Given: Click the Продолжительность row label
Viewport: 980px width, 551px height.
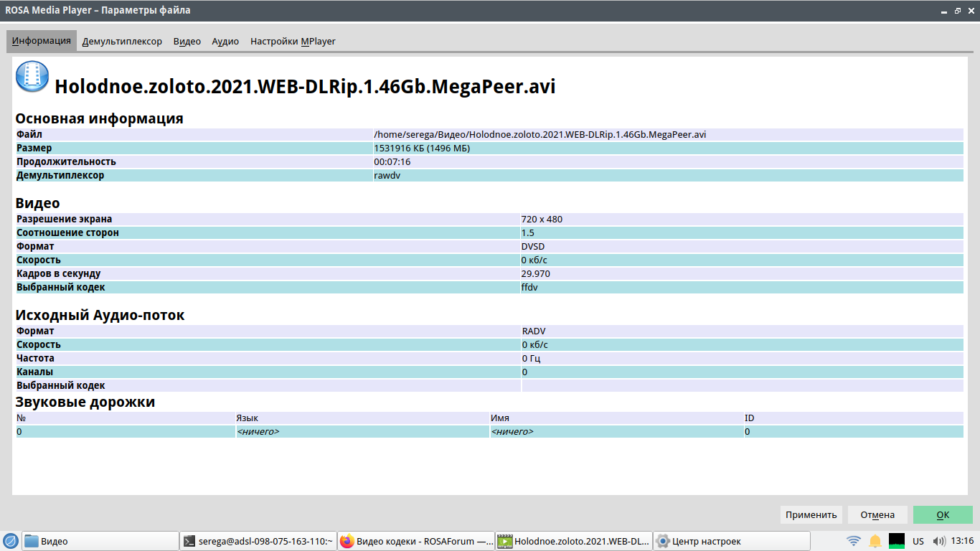Looking at the screenshot, I should point(67,161).
